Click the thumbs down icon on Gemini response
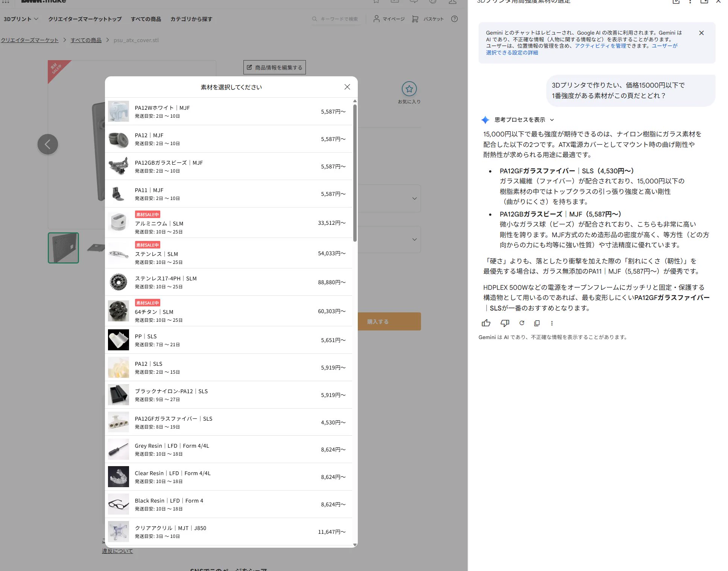The height and width of the screenshot is (571, 728). [x=505, y=323]
